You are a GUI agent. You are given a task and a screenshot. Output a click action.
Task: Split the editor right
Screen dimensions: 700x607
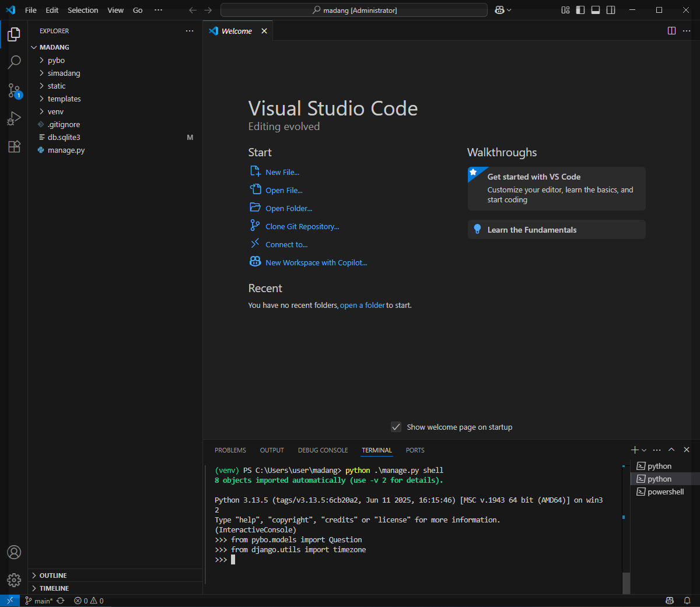point(671,31)
